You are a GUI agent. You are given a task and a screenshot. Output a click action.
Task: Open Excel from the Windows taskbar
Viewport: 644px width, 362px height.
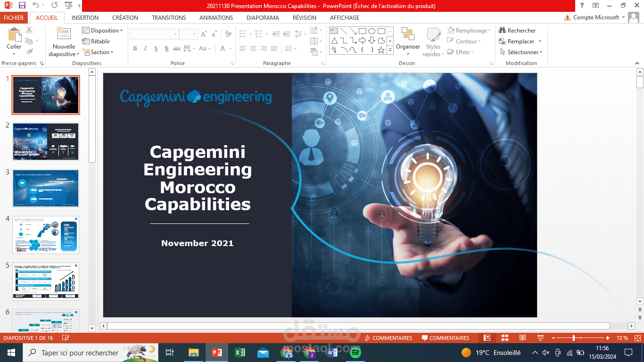239,353
